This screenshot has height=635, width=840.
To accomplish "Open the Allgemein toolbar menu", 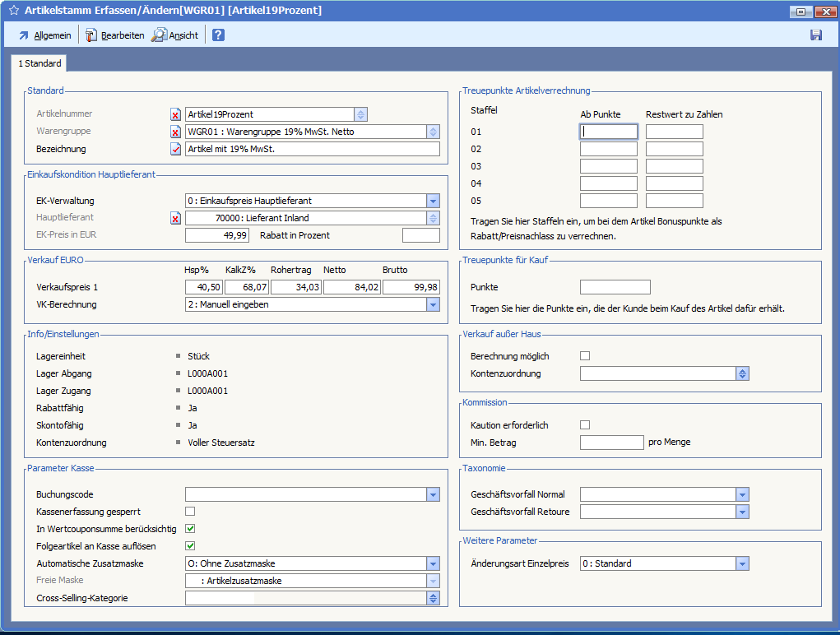I will point(44,35).
